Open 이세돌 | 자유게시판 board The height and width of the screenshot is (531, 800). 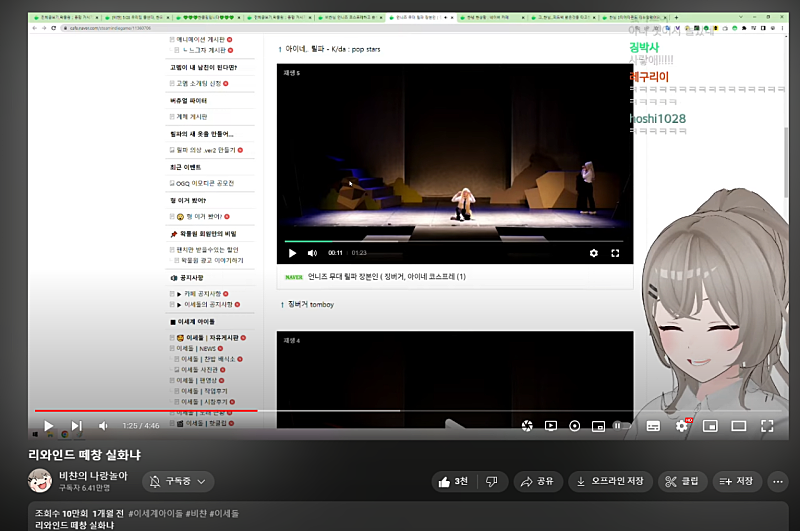[x=212, y=338]
